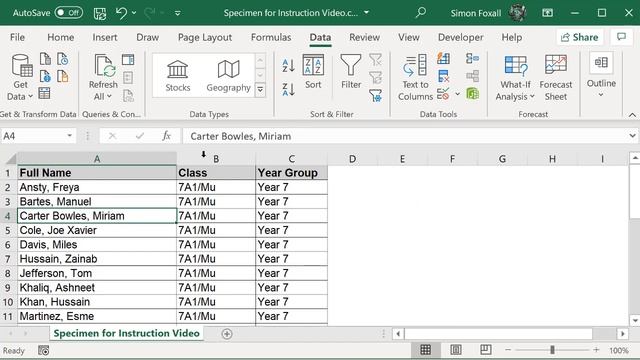Switch to Page Layout view

pyautogui.click(x=456, y=350)
